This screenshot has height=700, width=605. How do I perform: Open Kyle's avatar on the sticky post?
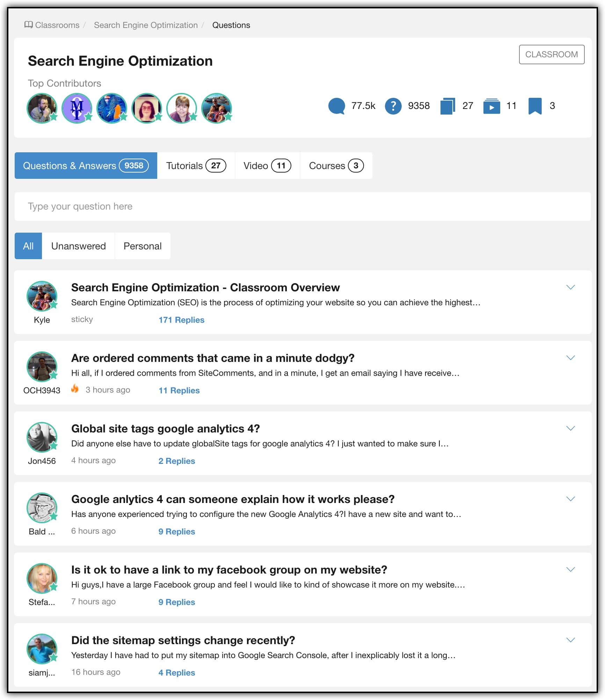42,296
